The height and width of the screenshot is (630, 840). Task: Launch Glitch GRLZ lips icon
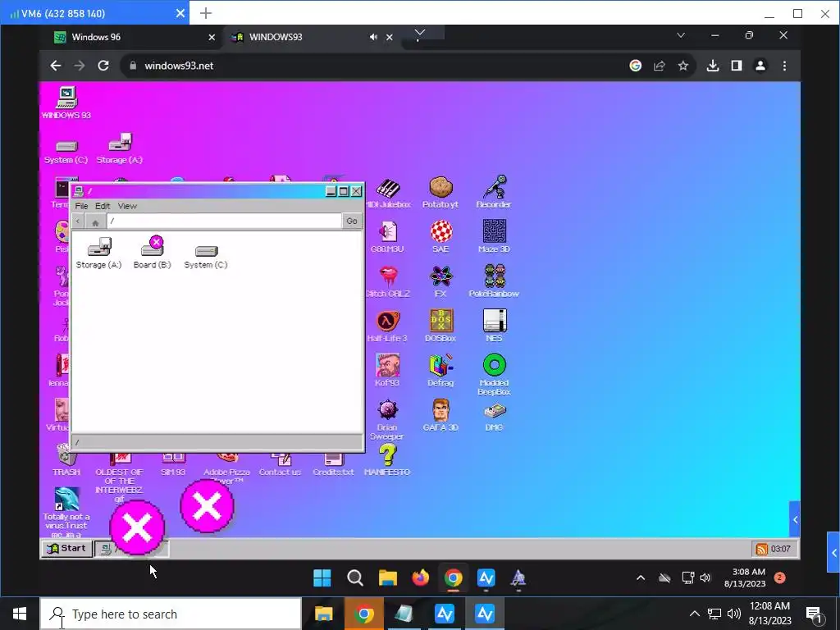[x=388, y=282]
